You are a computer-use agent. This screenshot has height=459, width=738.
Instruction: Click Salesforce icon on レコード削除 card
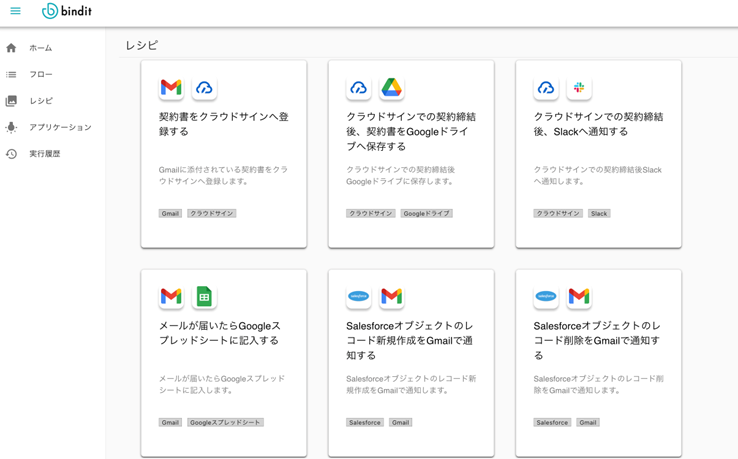pos(546,297)
